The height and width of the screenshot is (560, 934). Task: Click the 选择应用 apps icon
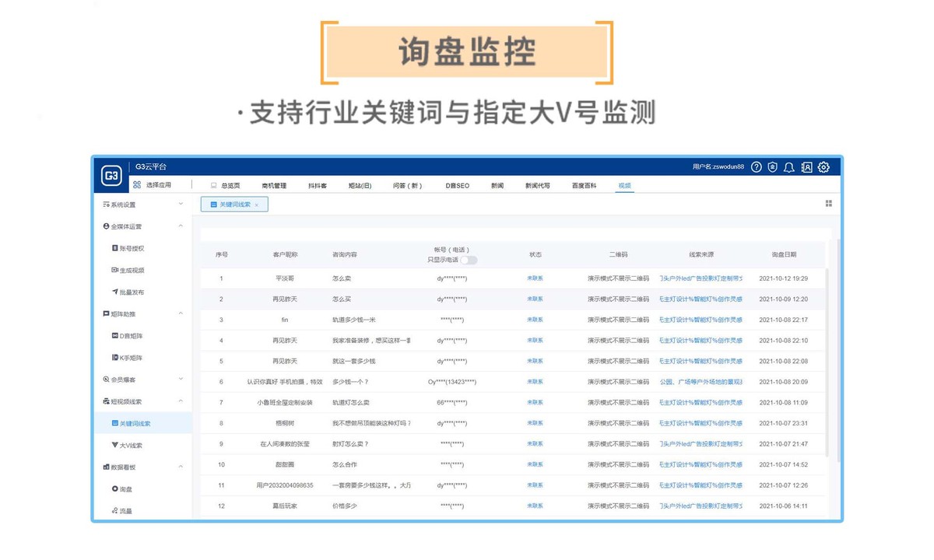pyautogui.click(x=137, y=185)
